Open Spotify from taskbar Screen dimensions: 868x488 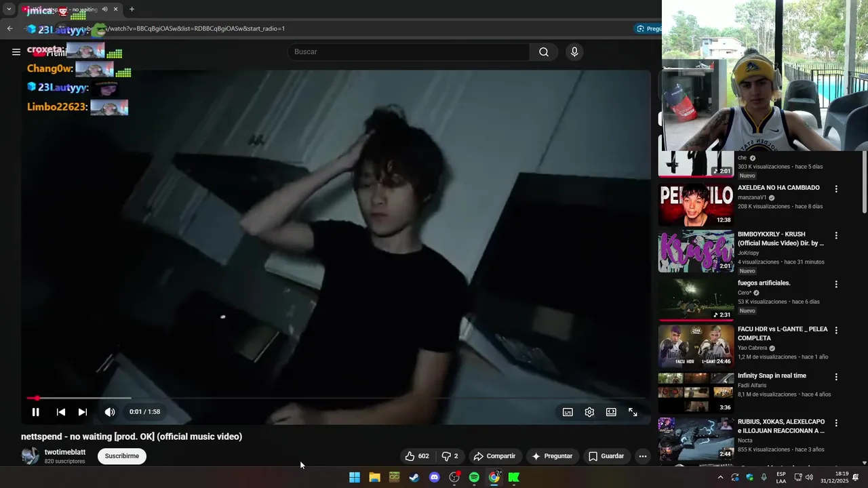tap(474, 477)
